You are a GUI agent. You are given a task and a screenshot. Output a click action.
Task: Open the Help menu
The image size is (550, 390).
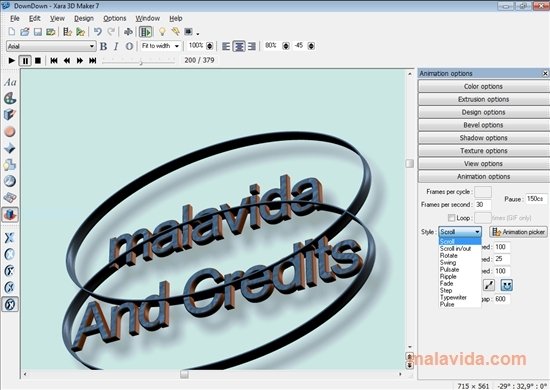coord(176,18)
